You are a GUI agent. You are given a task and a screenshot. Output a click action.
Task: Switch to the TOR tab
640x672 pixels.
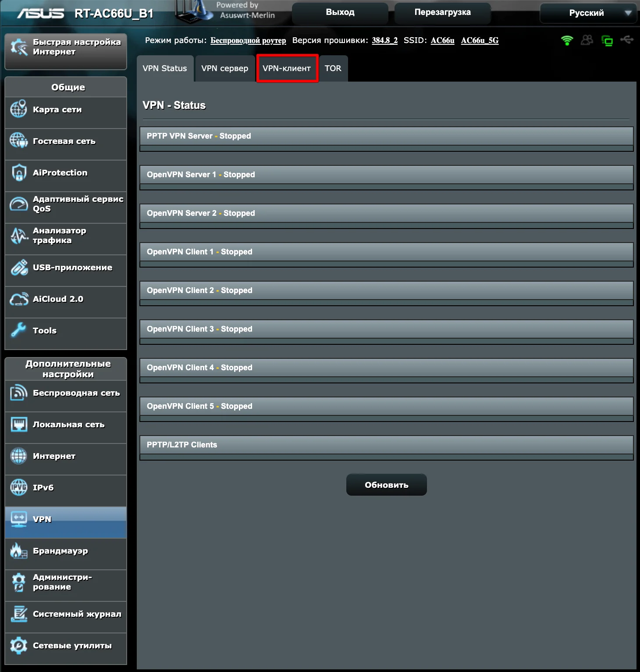pos(333,68)
